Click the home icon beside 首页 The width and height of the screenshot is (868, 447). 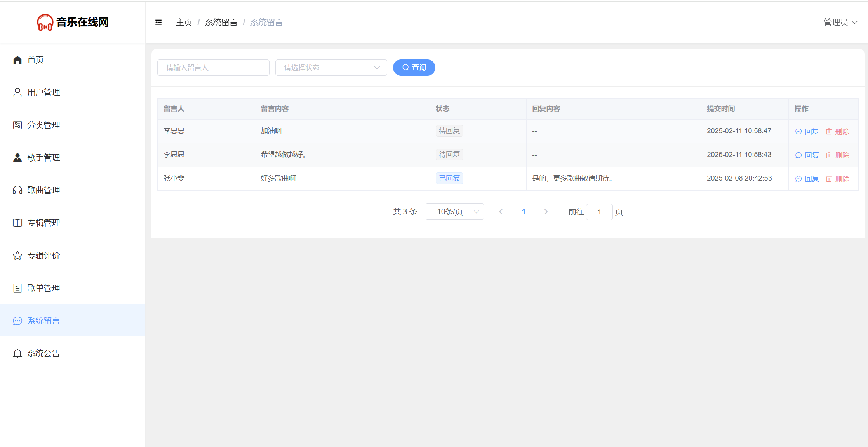click(17, 60)
